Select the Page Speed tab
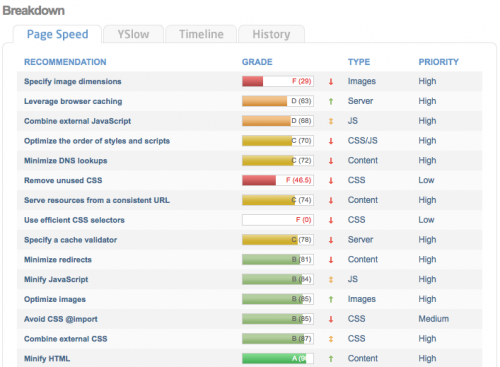 (x=57, y=34)
